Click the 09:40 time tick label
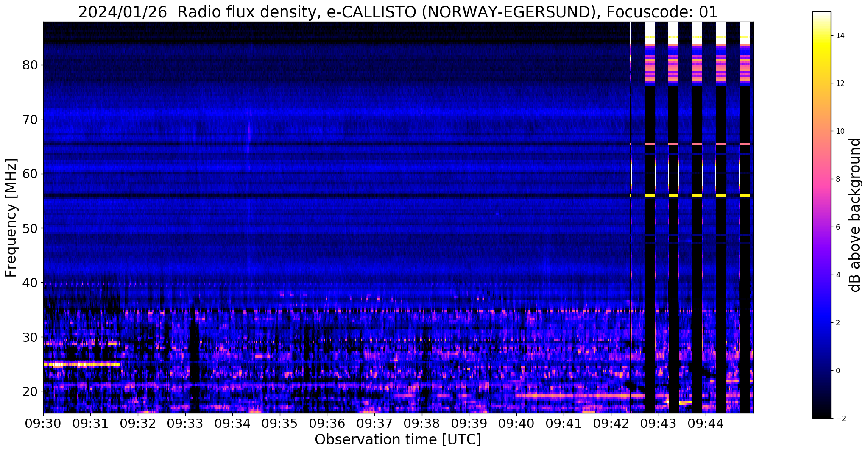 [516, 423]
